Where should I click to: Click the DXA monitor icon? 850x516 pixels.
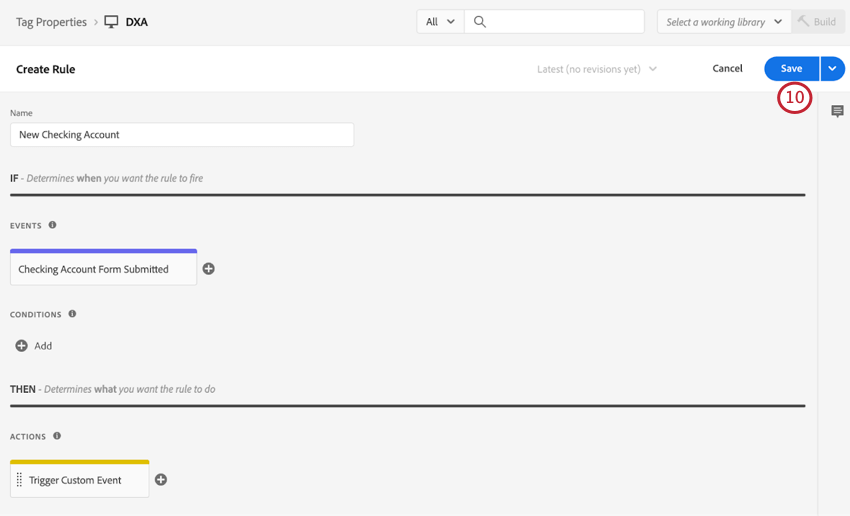tap(111, 22)
